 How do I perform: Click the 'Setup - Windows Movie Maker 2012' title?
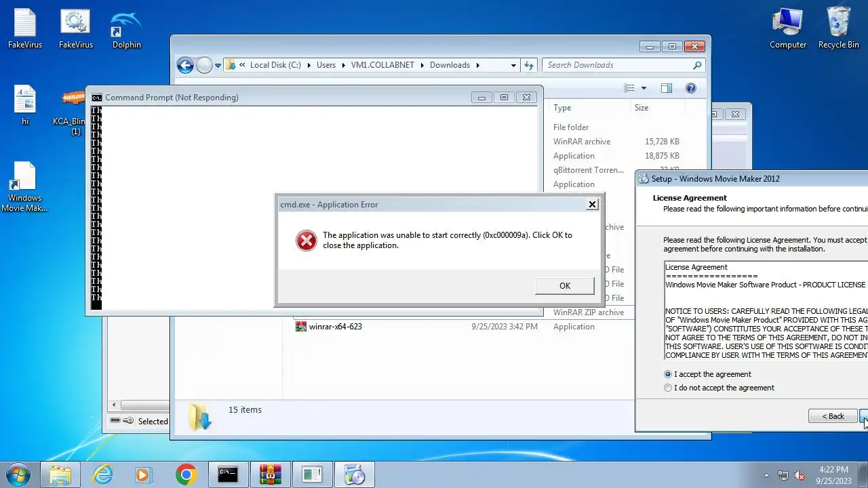click(715, 179)
